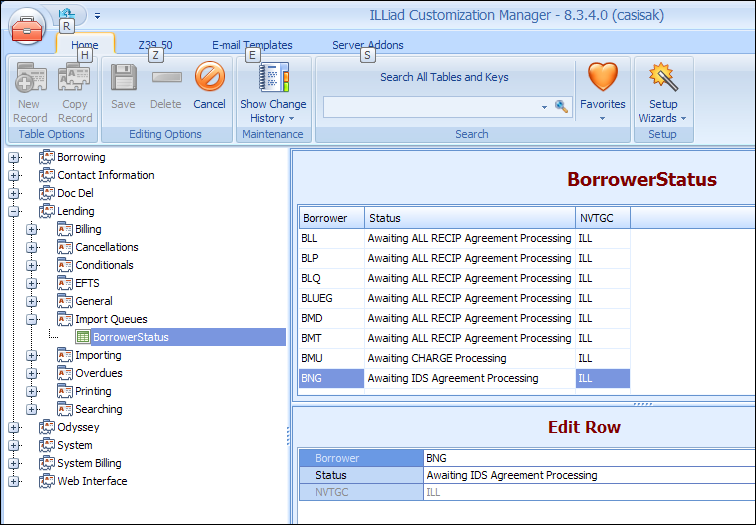756x525 pixels.
Task: Open the Show Change History dropdown arrow
Action: point(291,119)
